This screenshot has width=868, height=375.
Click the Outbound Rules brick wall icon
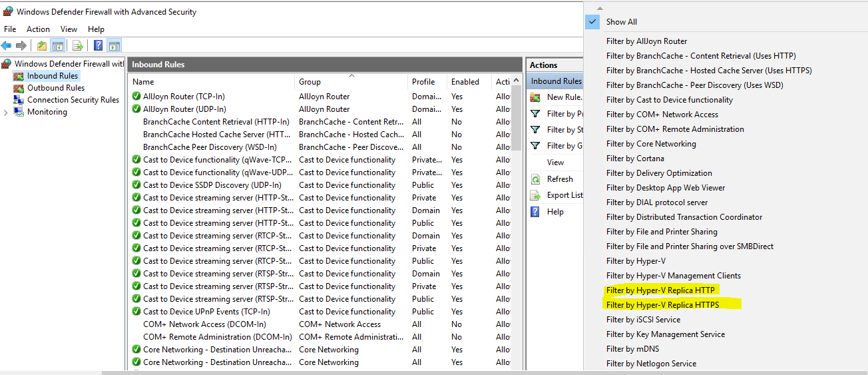coord(19,88)
